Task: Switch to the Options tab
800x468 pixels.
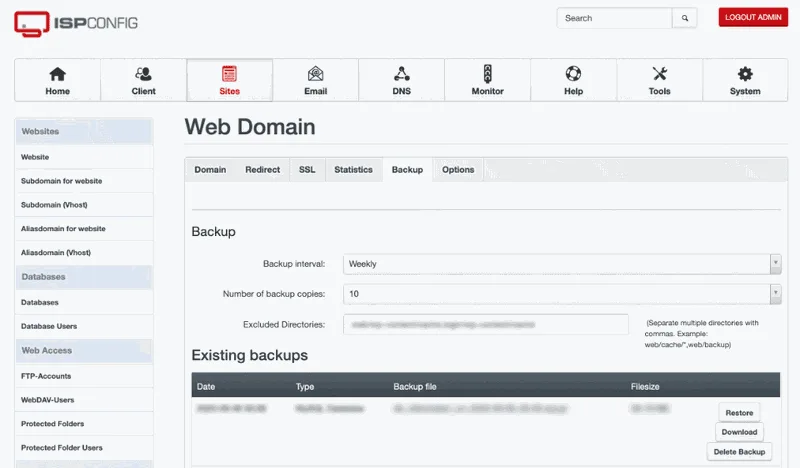Action: (458, 169)
